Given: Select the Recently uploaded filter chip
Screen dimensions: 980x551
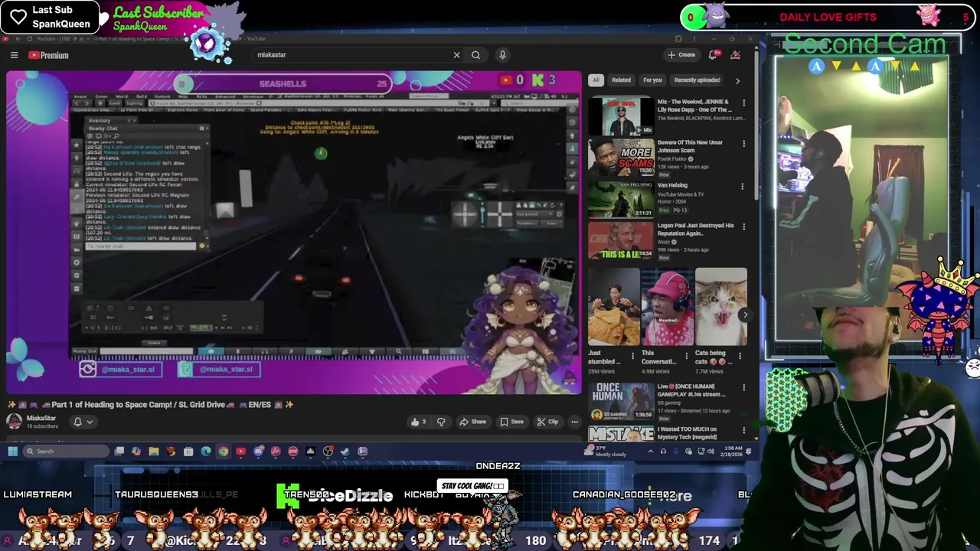Looking at the screenshot, I should click(697, 80).
